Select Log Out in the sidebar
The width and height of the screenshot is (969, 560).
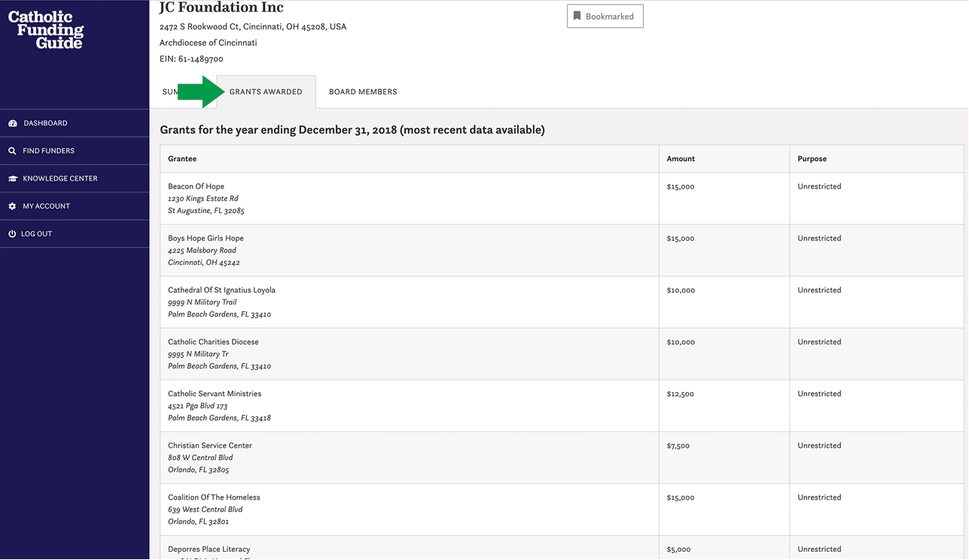click(x=75, y=234)
